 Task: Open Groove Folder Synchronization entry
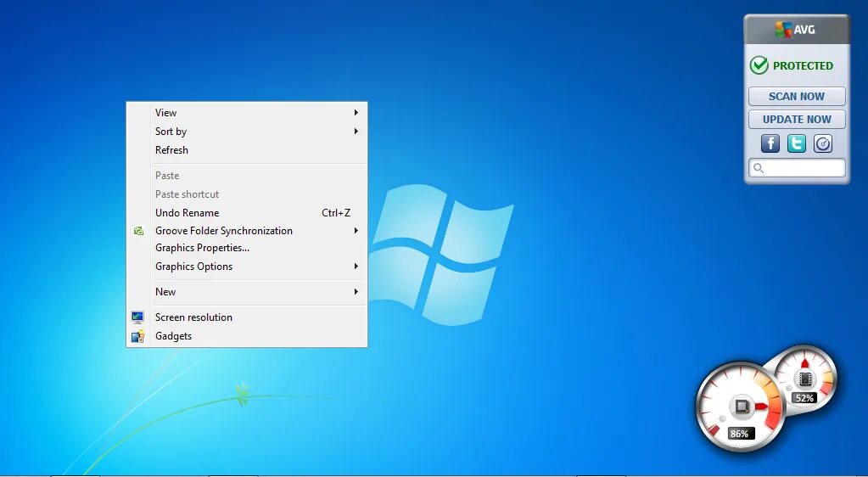(247, 231)
